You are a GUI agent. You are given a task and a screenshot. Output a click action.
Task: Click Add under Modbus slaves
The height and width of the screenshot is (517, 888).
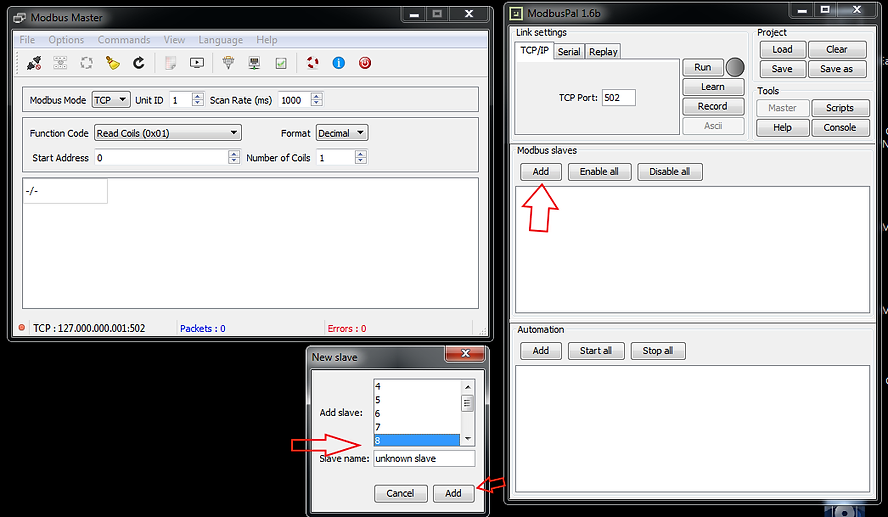(x=541, y=172)
